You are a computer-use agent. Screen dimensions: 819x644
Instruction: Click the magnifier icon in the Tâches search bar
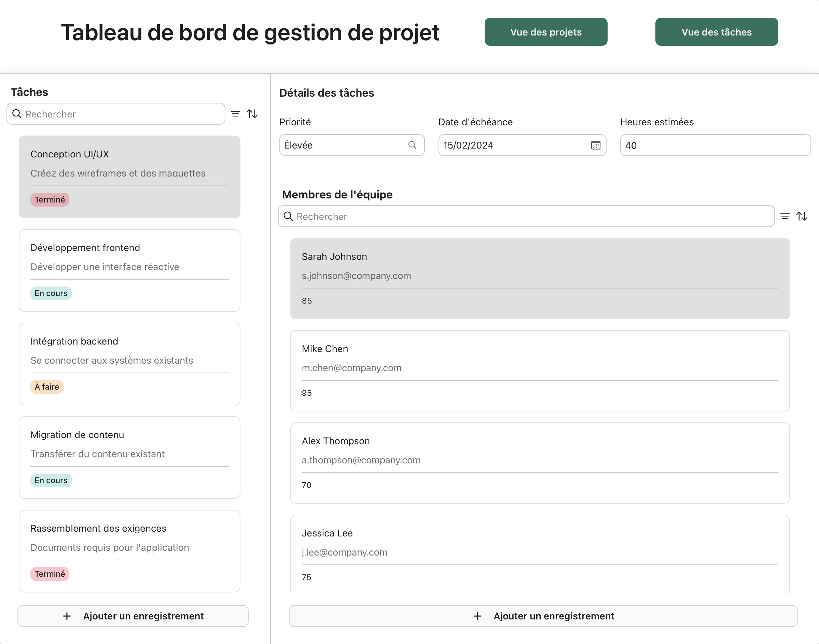click(17, 113)
